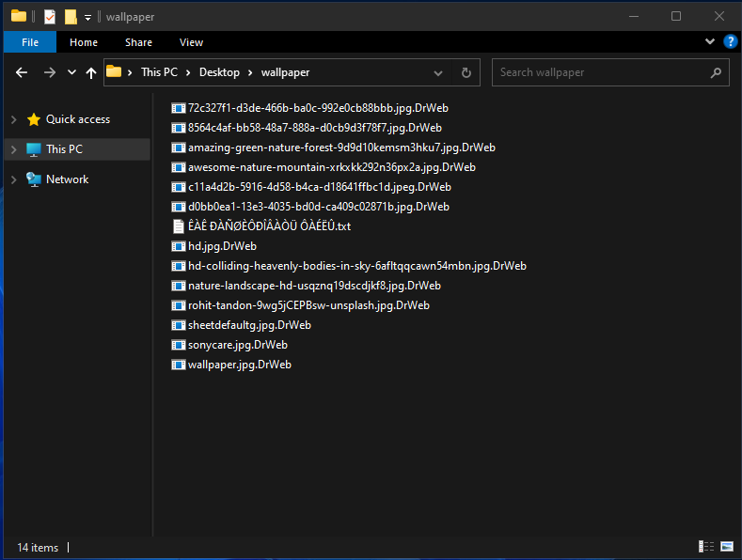Switch to the View ribbon tab
Viewport: 742px width, 560px height.
tap(191, 42)
